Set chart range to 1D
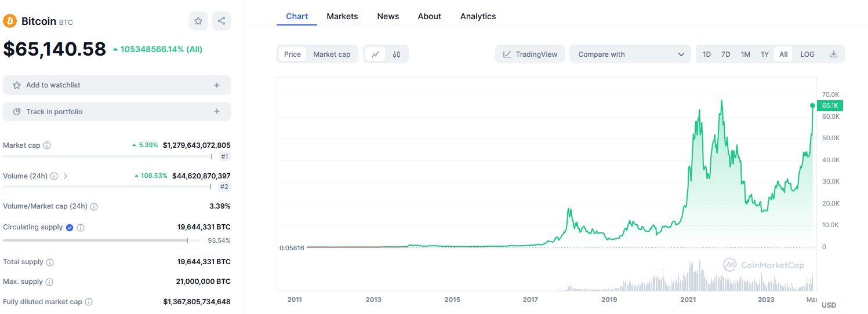Screen dimensions: 868x314 [707, 54]
